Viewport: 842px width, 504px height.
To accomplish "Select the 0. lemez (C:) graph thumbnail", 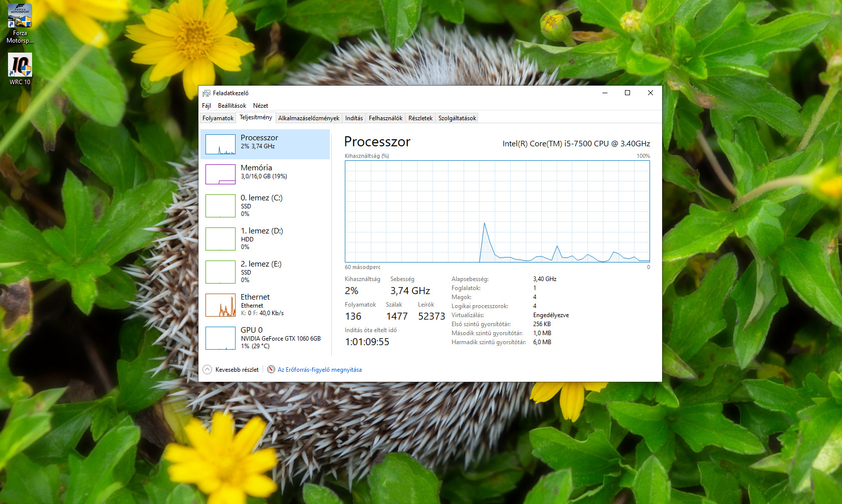I will point(221,206).
